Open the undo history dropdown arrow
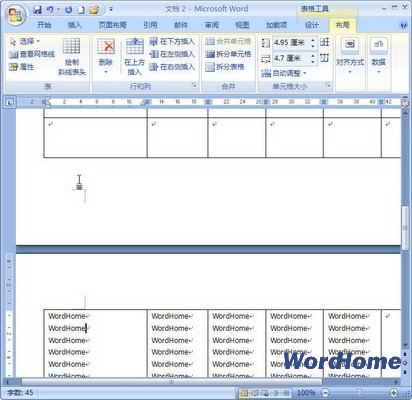The width and height of the screenshot is (412, 400). tap(58, 10)
